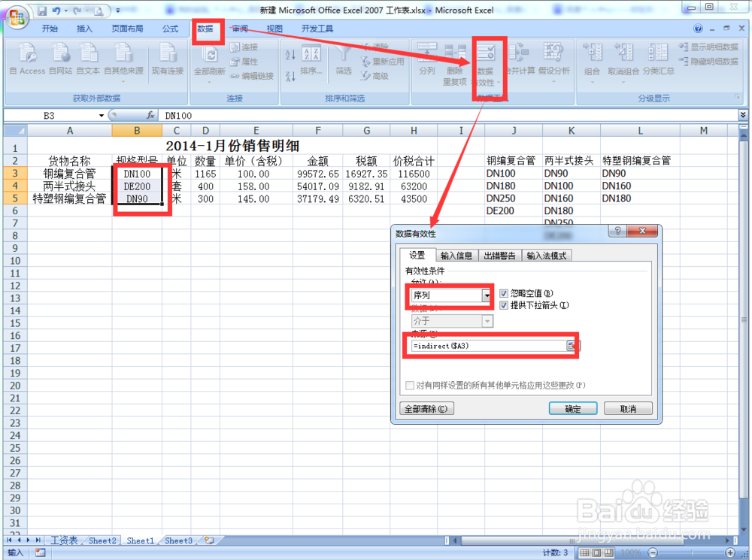Open the 介于 data dropdown

[487, 321]
